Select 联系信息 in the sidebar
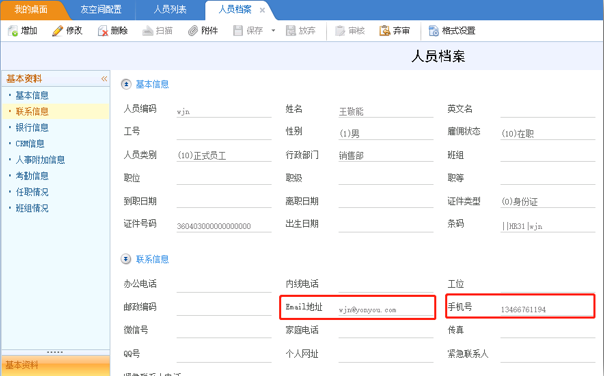This screenshot has width=604, height=376. (x=32, y=111)
